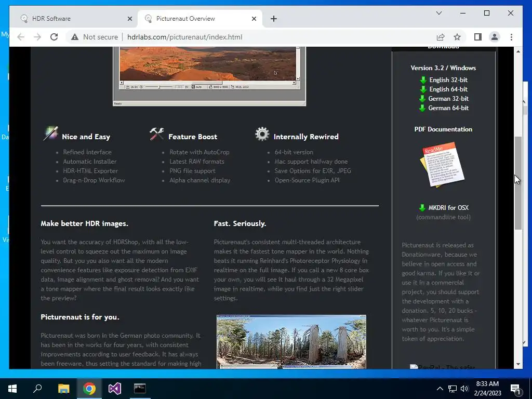Click the hammer tools Feature Boost icon
Viewport: 532px width, 399px height.
tap(157, 134)
